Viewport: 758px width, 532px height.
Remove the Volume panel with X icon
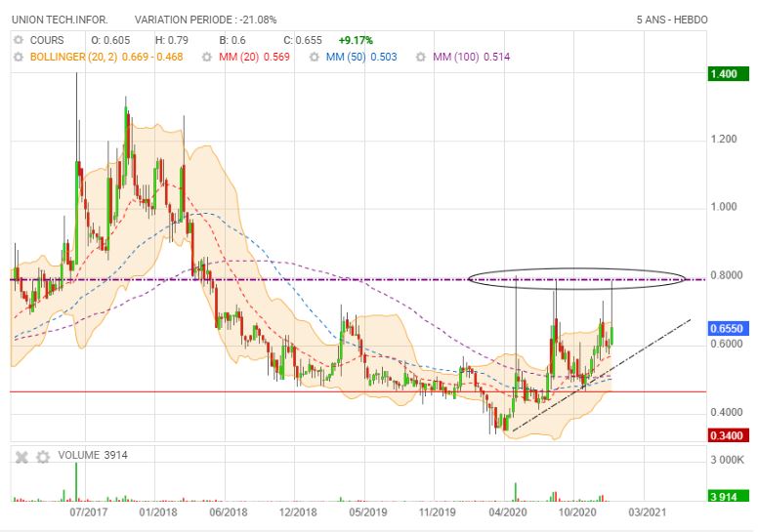21,457
